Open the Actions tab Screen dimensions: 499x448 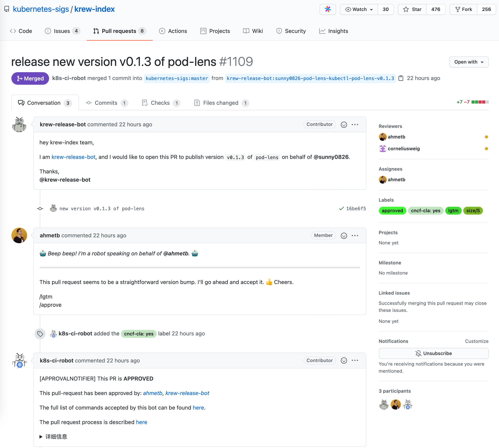point(173,31)
